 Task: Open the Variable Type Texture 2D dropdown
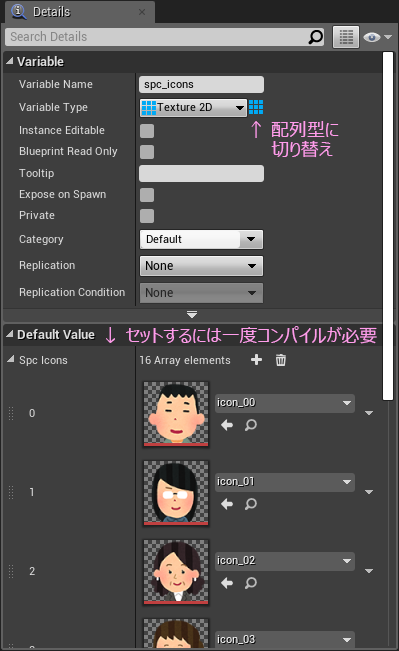click(193, 108)
